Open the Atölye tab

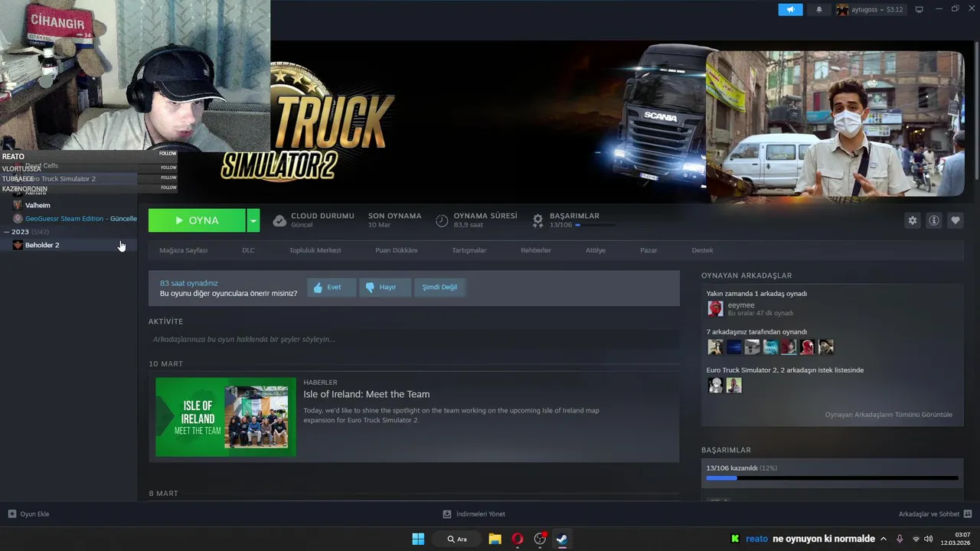[596, 250]
